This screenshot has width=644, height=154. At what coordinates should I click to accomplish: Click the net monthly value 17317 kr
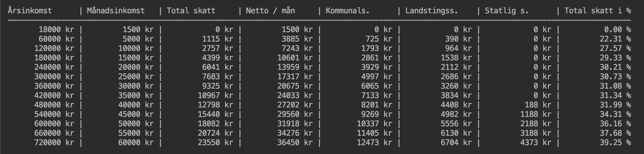(295, 77)
